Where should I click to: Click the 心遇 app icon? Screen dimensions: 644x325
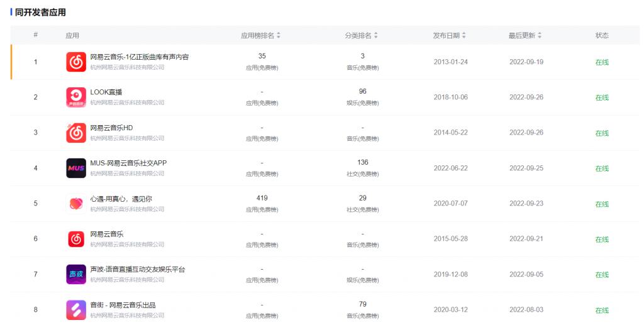tap(76, 204)
